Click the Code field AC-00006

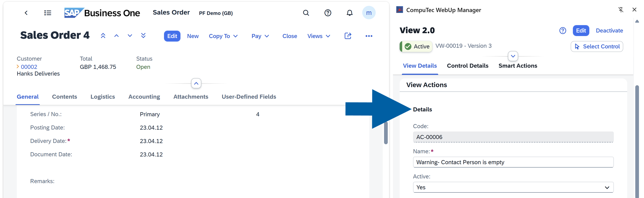click(x=513, y=137)
